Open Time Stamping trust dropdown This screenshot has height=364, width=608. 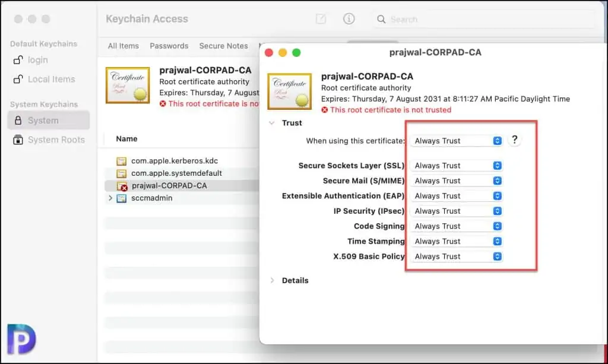pos(457,241)
